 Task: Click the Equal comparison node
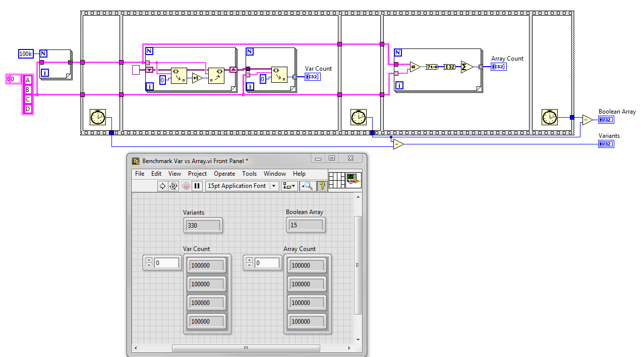(x=415, y=67)
